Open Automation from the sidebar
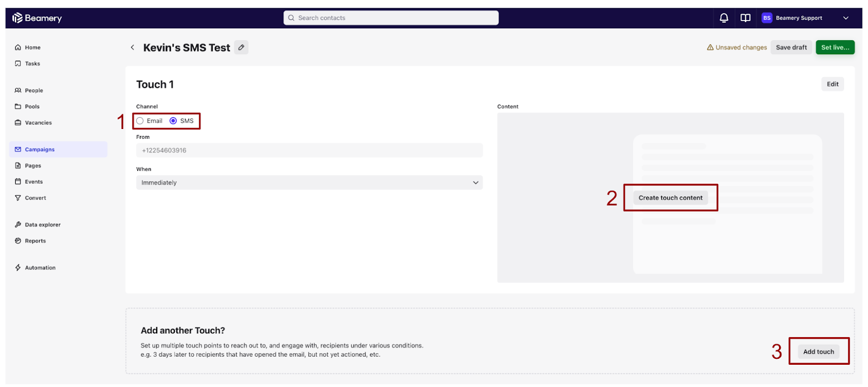Viewport: 868px width, 387px height. [40, 268]
